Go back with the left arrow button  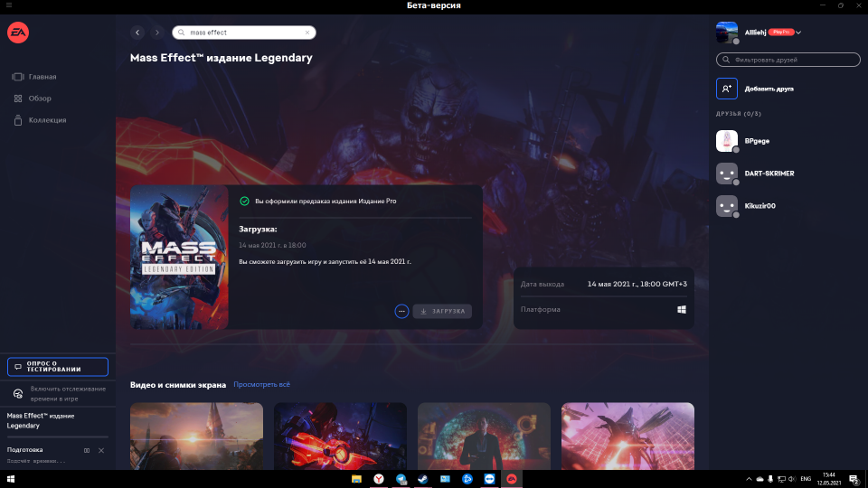pyautogui.click(x=137, y=33)
